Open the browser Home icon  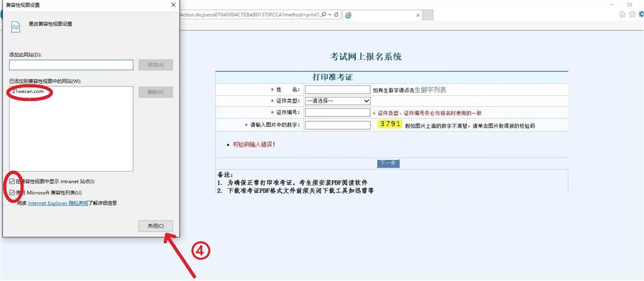[x=623, y=14]
